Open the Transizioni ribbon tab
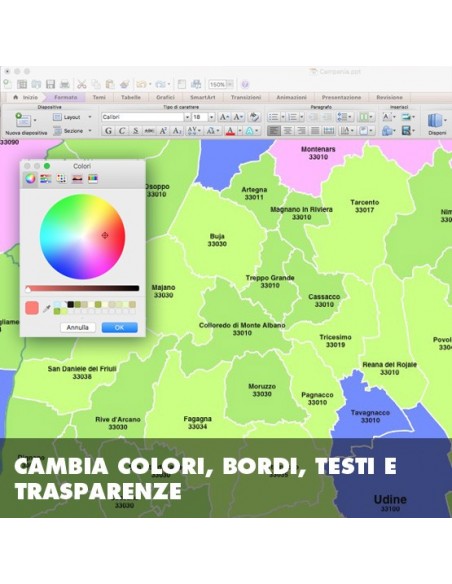The height and width of the screenshot is (584, 452). coord(246,97)
